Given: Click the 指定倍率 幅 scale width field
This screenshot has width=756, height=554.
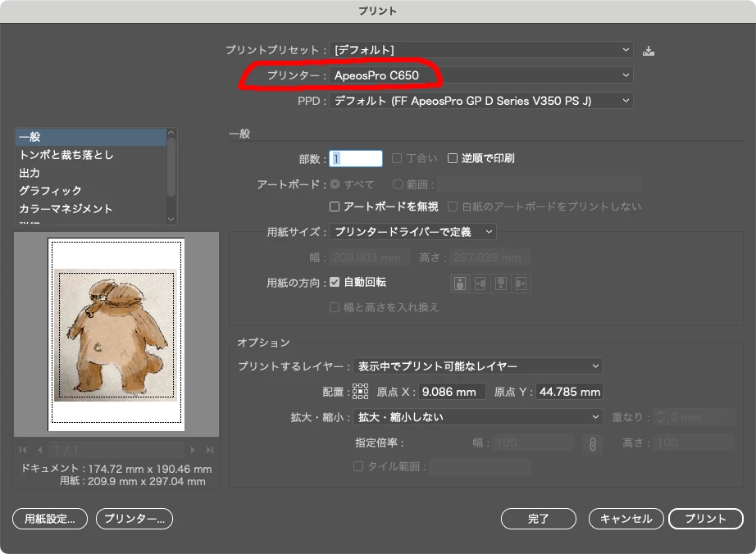Looking at the screenshot, I should (533, 443).
